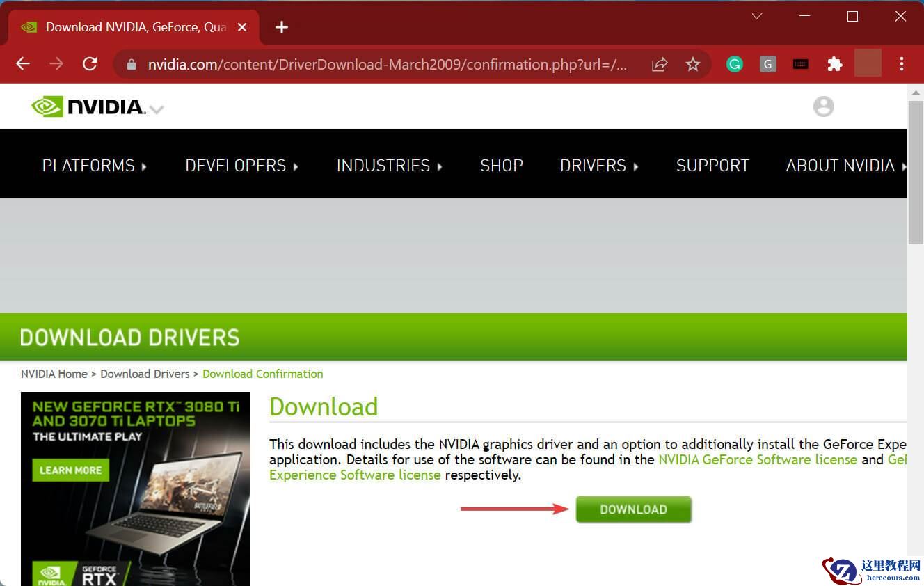Viewport: 924px width, 586px height.
Task: Open the NVIDIA account user icon
Action: click(824, 106)
